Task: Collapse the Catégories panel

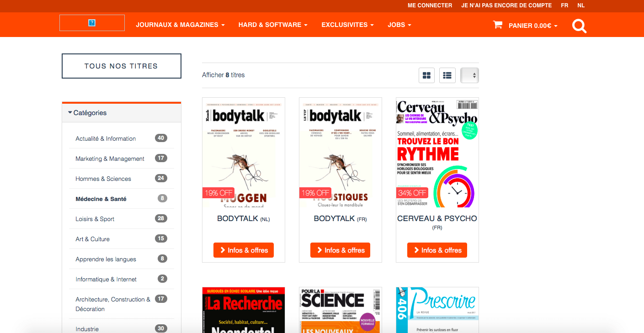Action: pyautogui.click(x=87, y=113)
